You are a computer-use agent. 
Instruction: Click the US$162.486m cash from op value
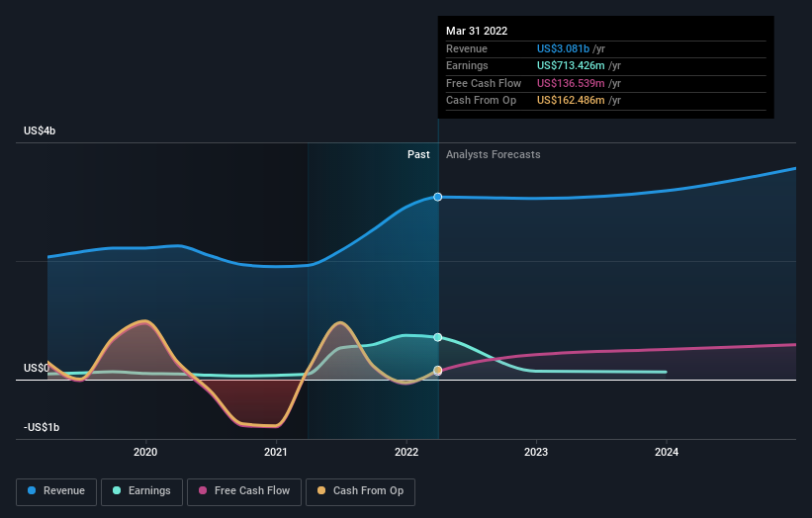click(571, 101)
